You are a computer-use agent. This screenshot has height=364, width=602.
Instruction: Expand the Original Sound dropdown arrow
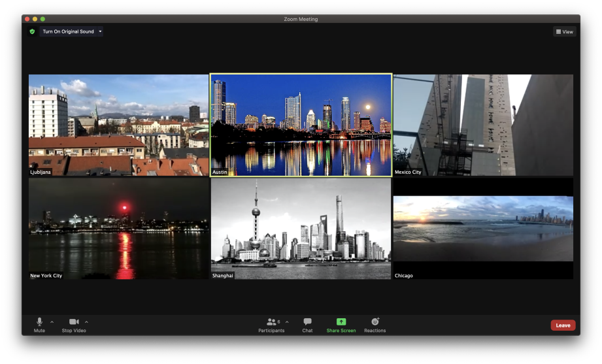[100, 31]
